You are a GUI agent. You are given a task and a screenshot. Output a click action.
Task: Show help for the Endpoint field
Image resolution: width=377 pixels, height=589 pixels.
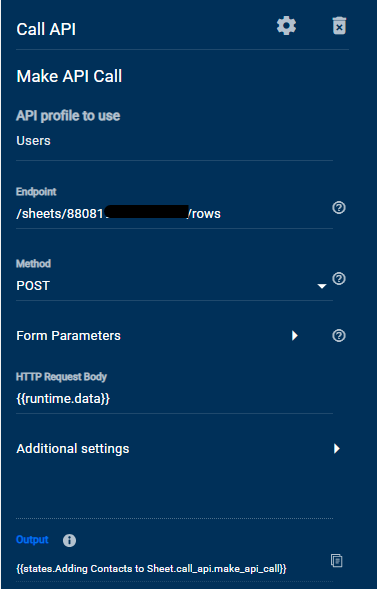(x=339, y=207)
